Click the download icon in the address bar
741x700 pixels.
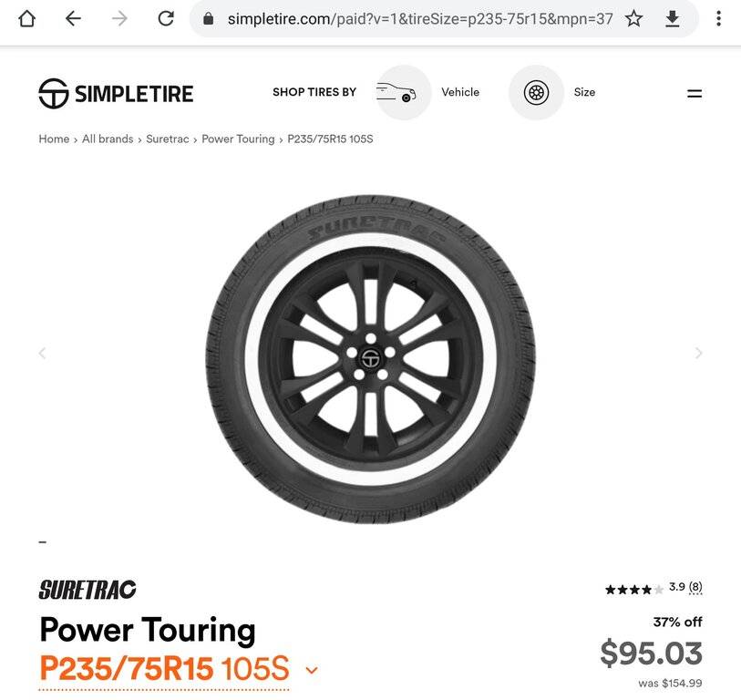pos(672,19)
